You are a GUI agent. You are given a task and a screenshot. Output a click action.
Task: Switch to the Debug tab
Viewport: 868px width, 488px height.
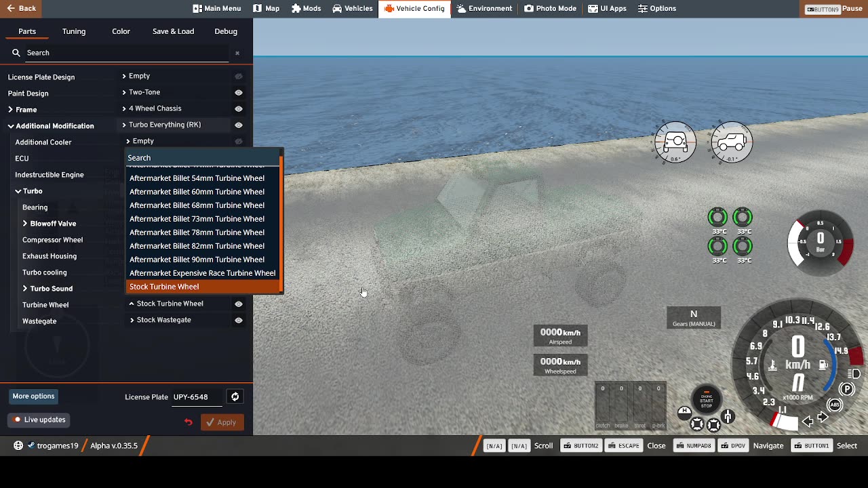(x=226, y=31)
